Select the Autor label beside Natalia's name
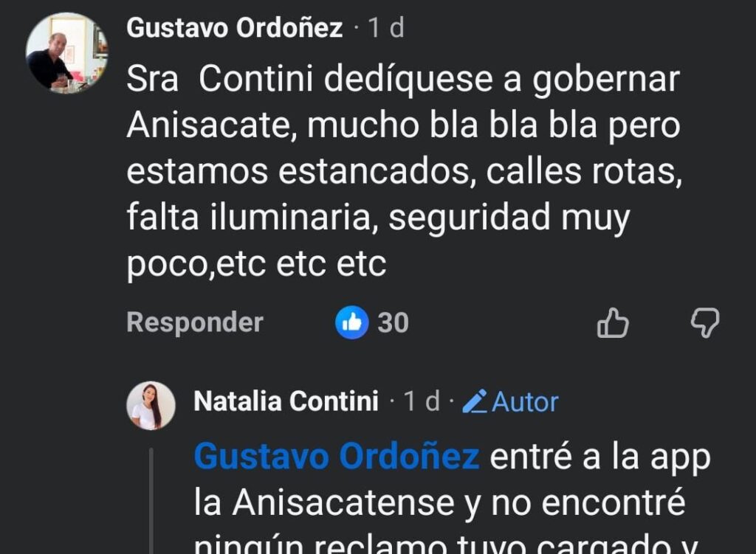Image resolution: width=756 pixels, height=554 pixels. point(525,402)
